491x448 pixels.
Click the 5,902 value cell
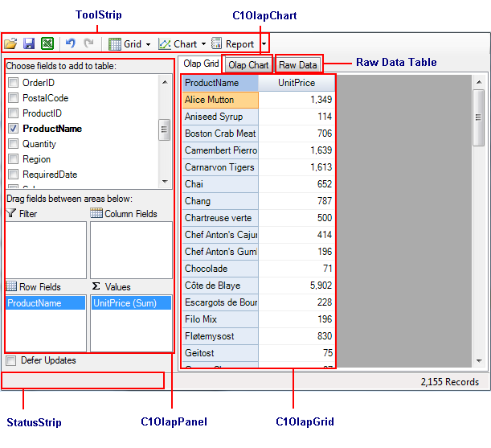coord(297,286)
